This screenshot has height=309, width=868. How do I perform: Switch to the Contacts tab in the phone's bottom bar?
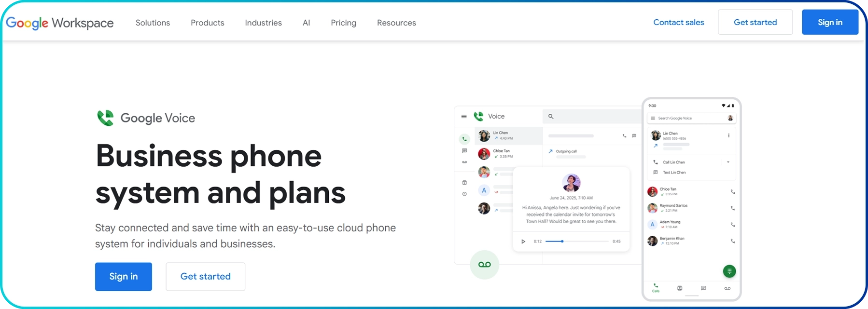pyautogui.click(x=680, y=288)
